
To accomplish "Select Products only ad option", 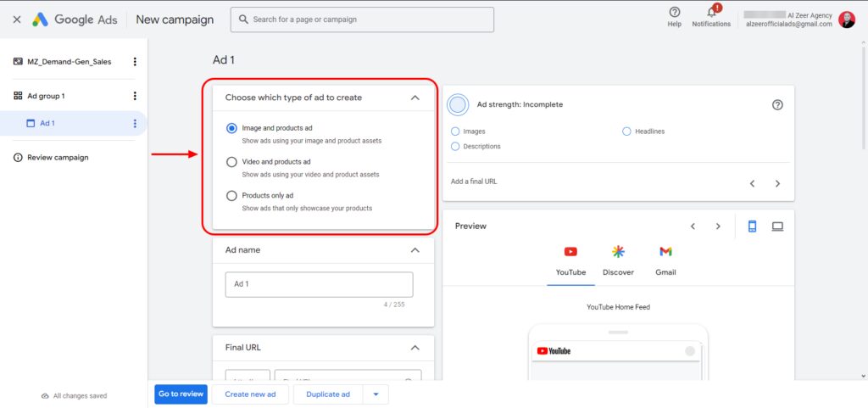I will click(x=232, y=195).
